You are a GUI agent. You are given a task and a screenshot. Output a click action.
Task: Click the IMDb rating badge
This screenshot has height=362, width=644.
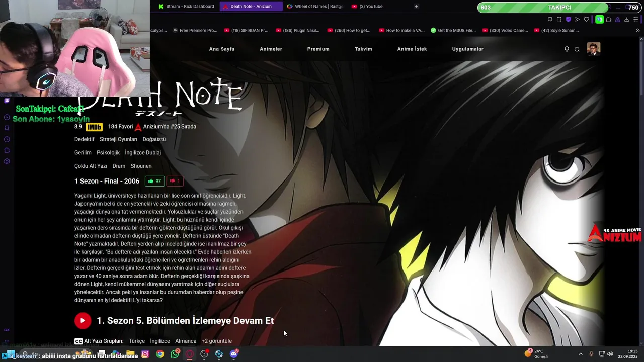tap(94, 127)
